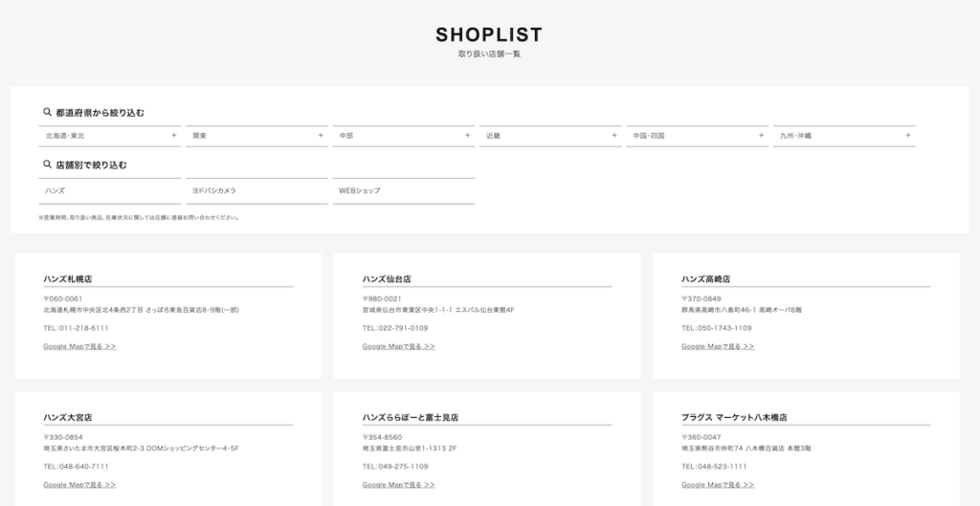Click postal code 〒980-0021
The width and height of the screenshot is (980, 506).
click(382, 299)
